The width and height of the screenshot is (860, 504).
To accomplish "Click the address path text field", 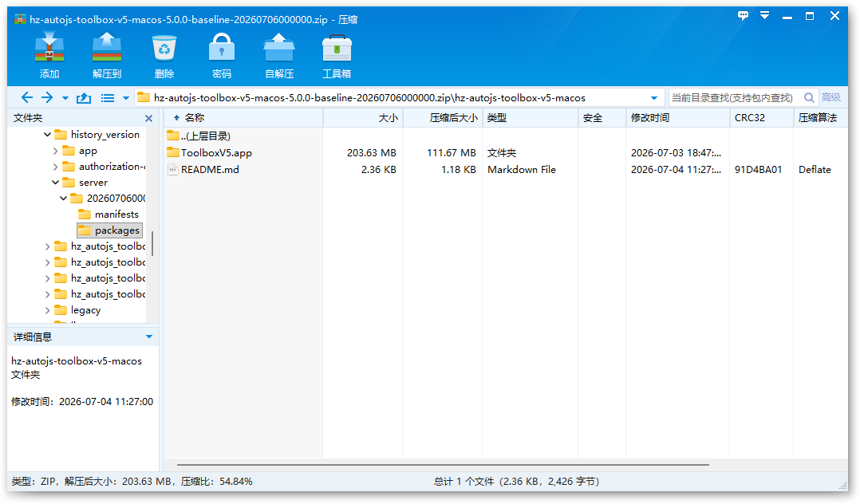I will tap(399, 97).
